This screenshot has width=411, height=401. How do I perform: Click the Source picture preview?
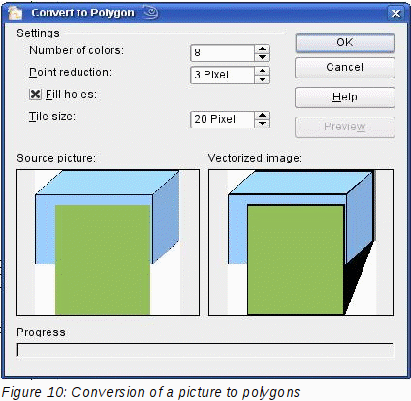pyautogui.click(x=108, y=242)
